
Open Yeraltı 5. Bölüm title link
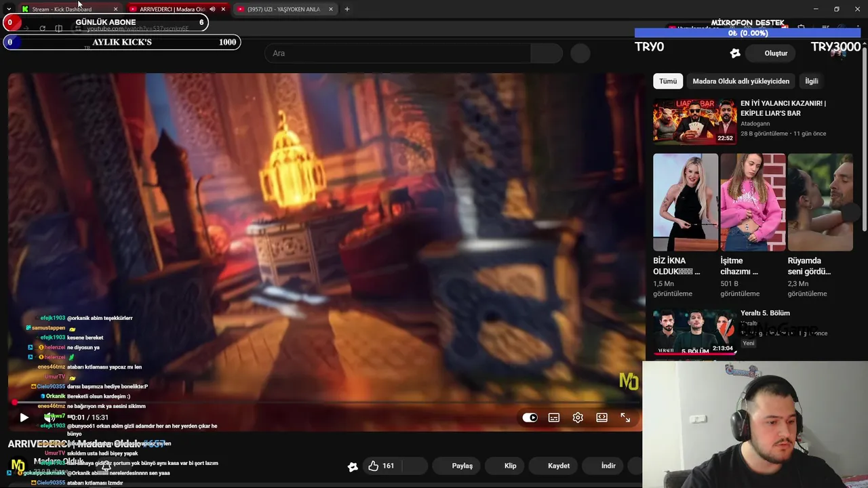[x=765, y=313]
